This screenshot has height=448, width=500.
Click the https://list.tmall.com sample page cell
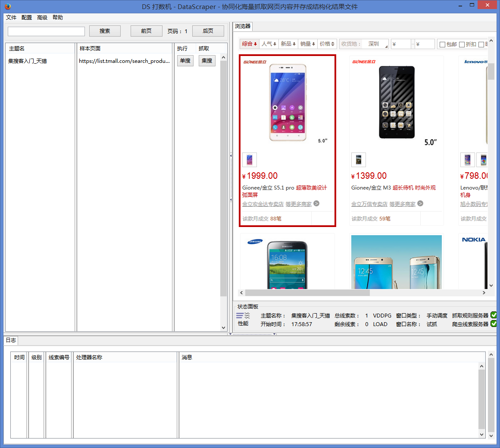[125, 61]
